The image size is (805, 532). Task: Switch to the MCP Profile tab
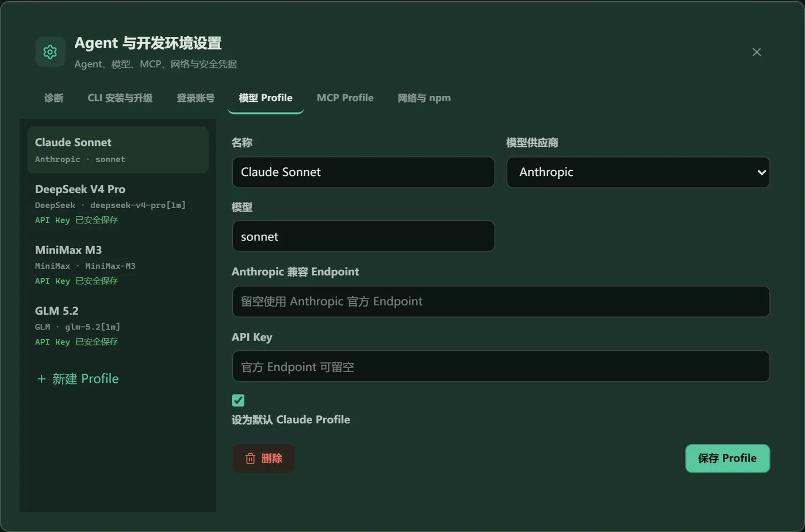tap(345, 98)
